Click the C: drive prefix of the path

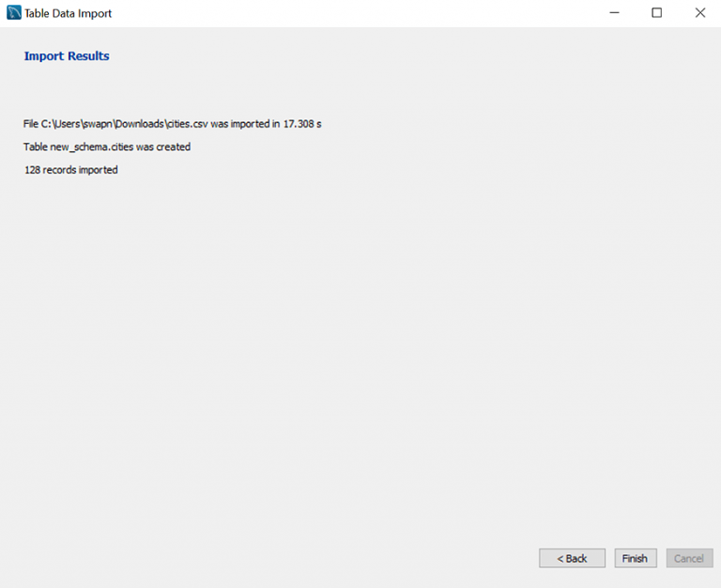46,124
